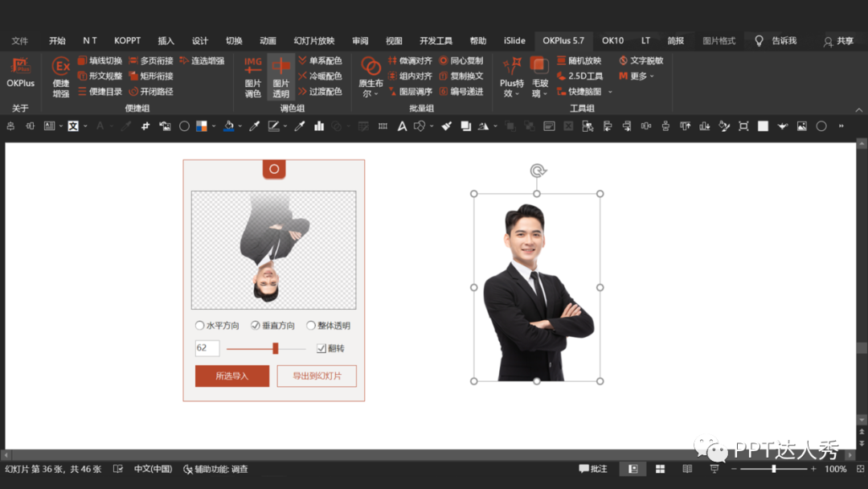Image resolution: width=868 pixels, height=489 pixels.
Task: Switch to the iSlide tab
Action: [514, 41]
